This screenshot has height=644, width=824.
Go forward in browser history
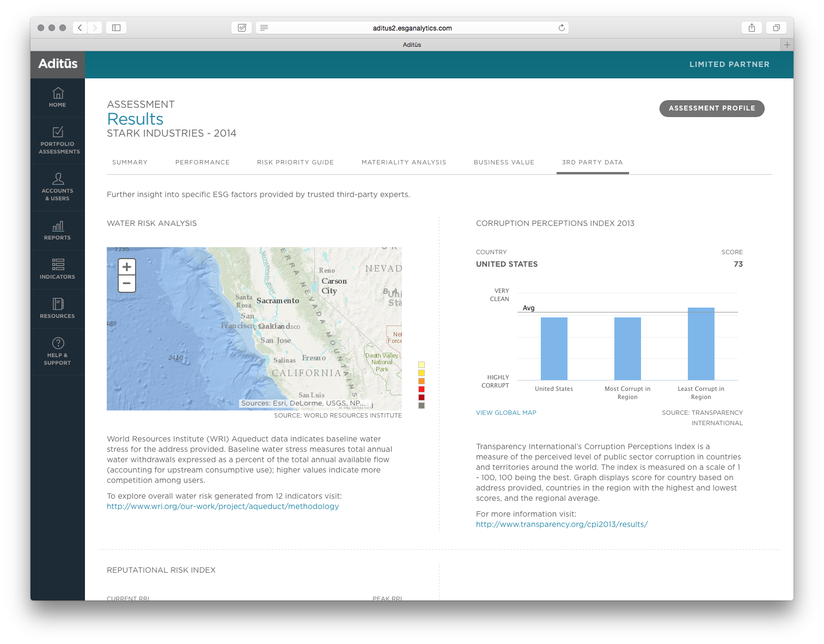(x=95, y=28)
